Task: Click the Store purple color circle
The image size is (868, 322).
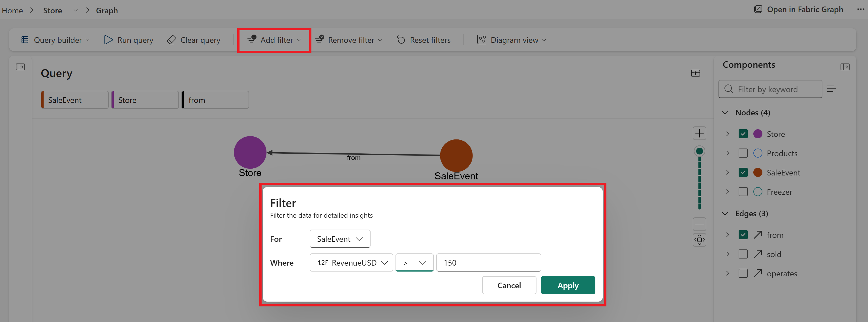Action: (x=758, y=134)
